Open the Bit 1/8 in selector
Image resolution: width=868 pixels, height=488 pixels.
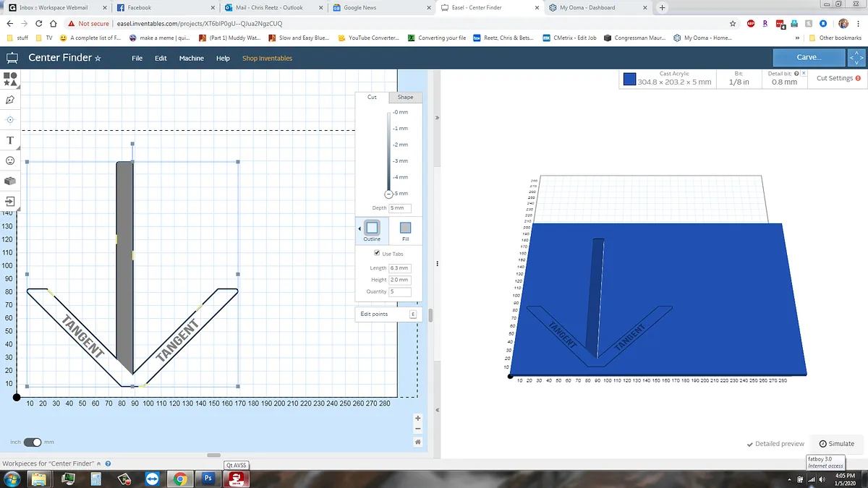[739, 78]
